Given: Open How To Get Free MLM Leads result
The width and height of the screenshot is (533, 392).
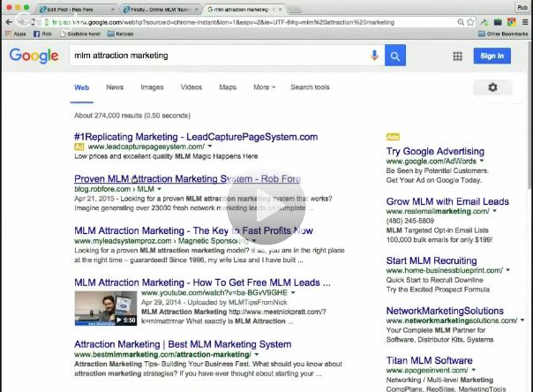Looking at the screenshot, I should click(202, 283).
